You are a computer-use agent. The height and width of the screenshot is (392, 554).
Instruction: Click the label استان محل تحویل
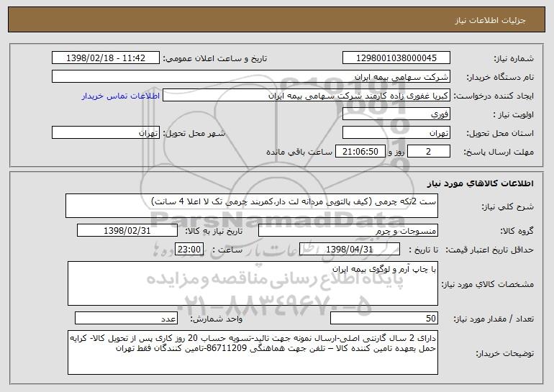point(500,133)
